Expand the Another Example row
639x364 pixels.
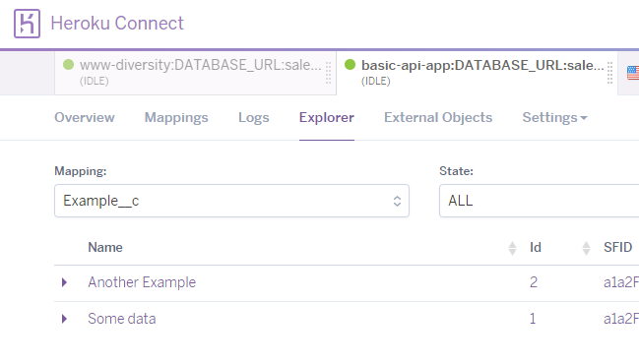pyautogui.click(x=64, y=282)
